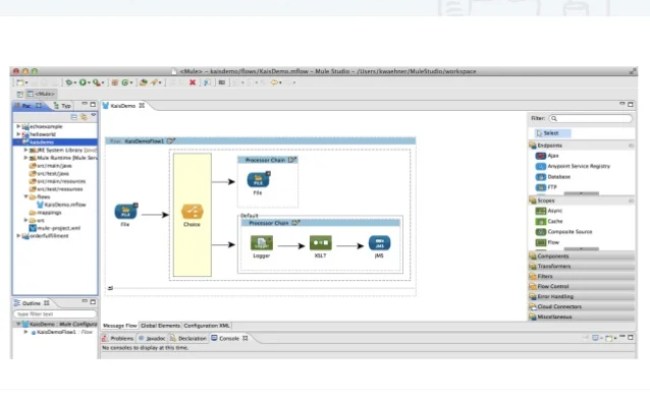Select the Choice router icon
650x400 pixels.
(x=192, y=211)
